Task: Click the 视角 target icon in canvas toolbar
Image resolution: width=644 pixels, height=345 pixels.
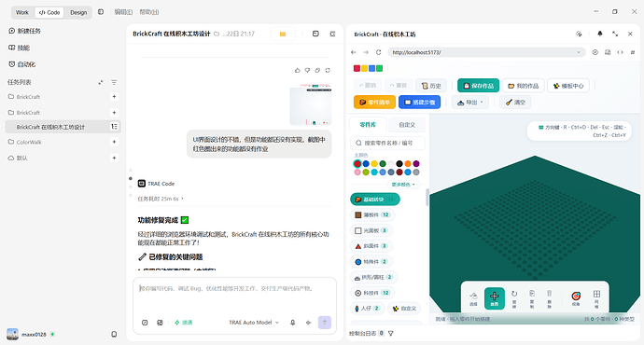Action: click(576, 298)
